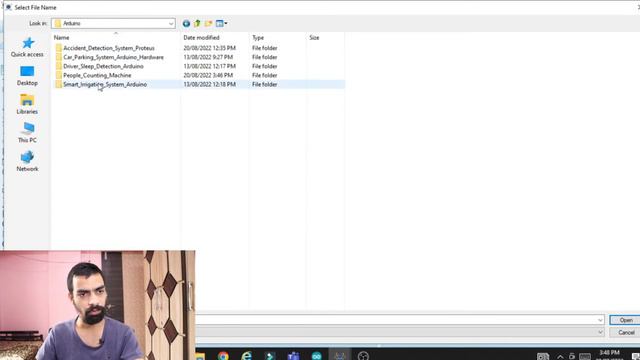Viewport: 640px width, 360px height.
Task: Select Accident_Detection_System_Proteus folder
Action: (x=109, y=48)
